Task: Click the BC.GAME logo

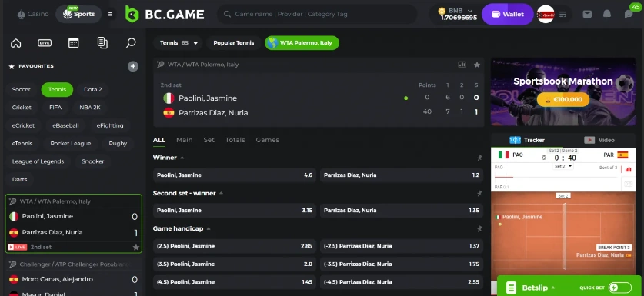Action: (x=165, y=14)
